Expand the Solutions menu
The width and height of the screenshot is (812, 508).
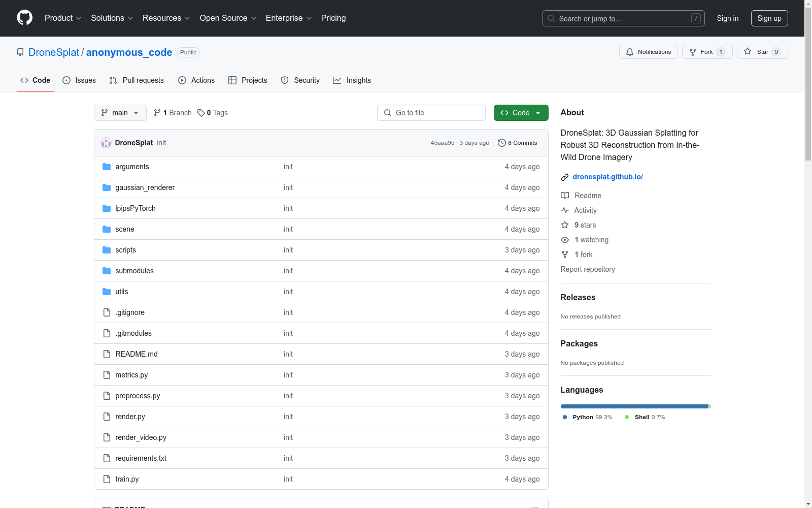click(x=112, y=18)
